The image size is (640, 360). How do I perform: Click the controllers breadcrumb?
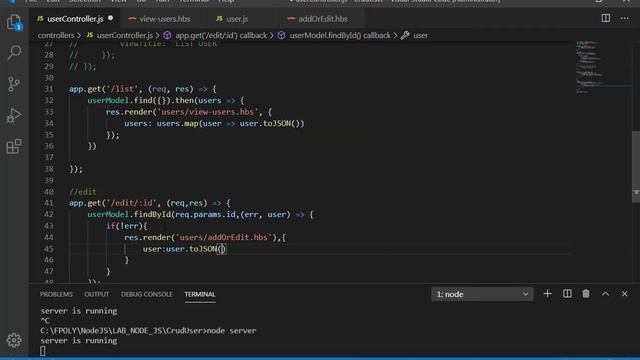pos(56,36)
